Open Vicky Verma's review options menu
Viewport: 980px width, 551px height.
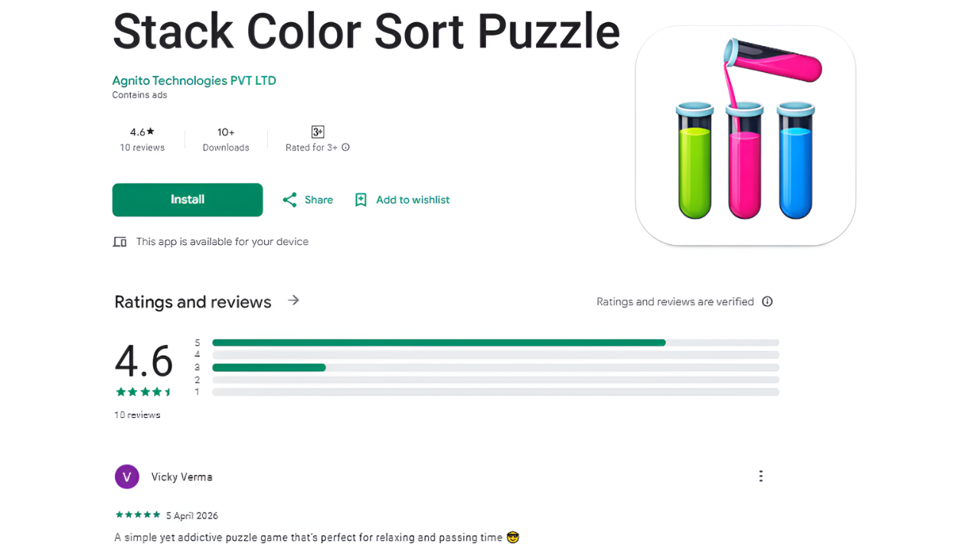760,475
